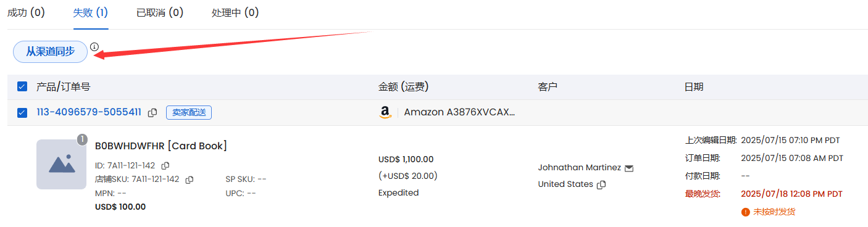Open the B0BWHDWFHR [Card Book] product title

coord(161,146)
